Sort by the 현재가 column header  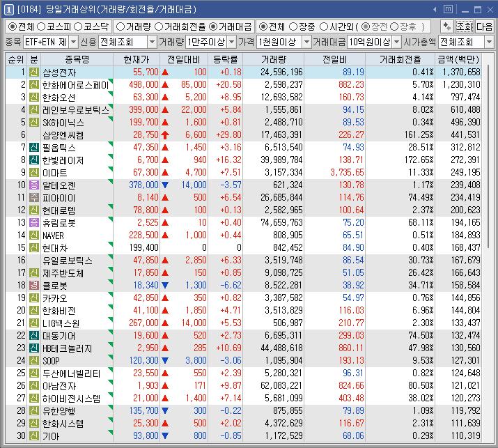(x=137, y=59)
